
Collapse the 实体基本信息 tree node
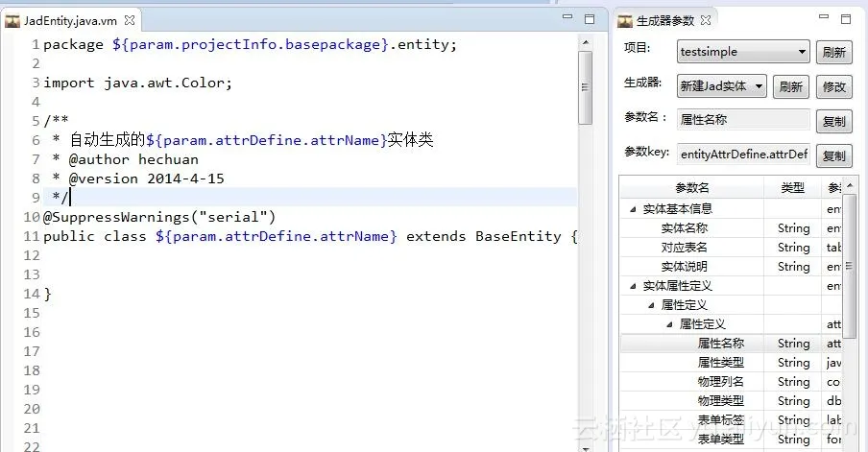(633, 209)
